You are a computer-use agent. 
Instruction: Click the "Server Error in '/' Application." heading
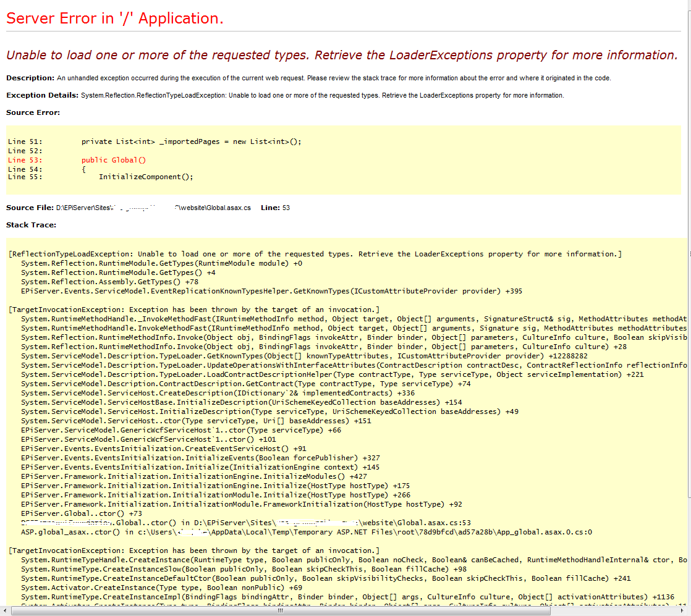114,19
